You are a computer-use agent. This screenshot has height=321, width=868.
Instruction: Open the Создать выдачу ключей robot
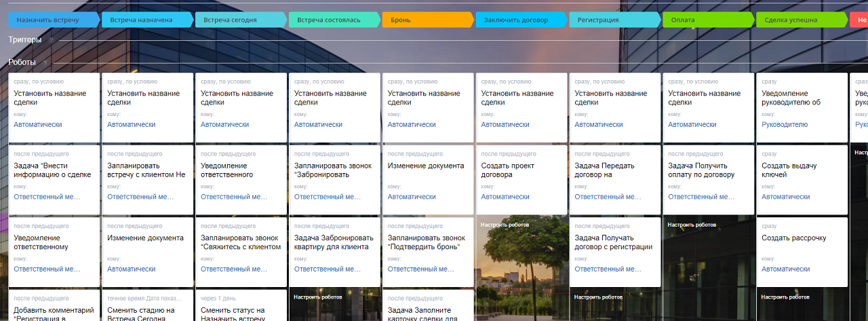coord(789,170)
